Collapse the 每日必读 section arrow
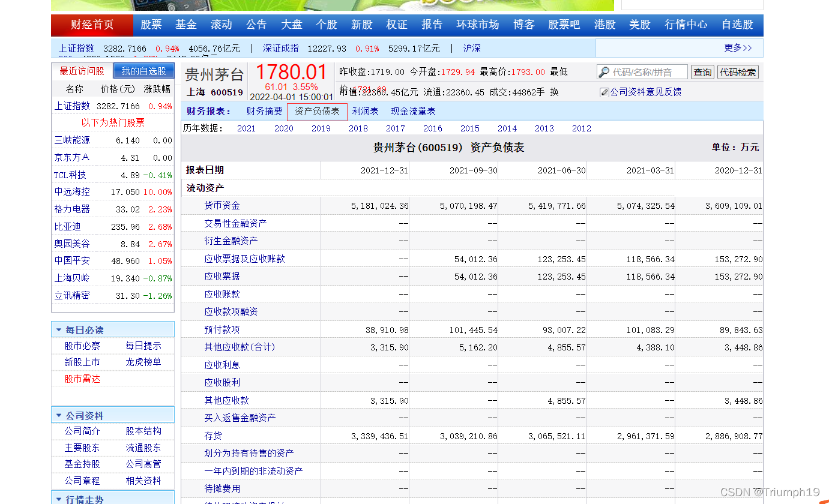This screenshot has height=504, width=829. 59,330
